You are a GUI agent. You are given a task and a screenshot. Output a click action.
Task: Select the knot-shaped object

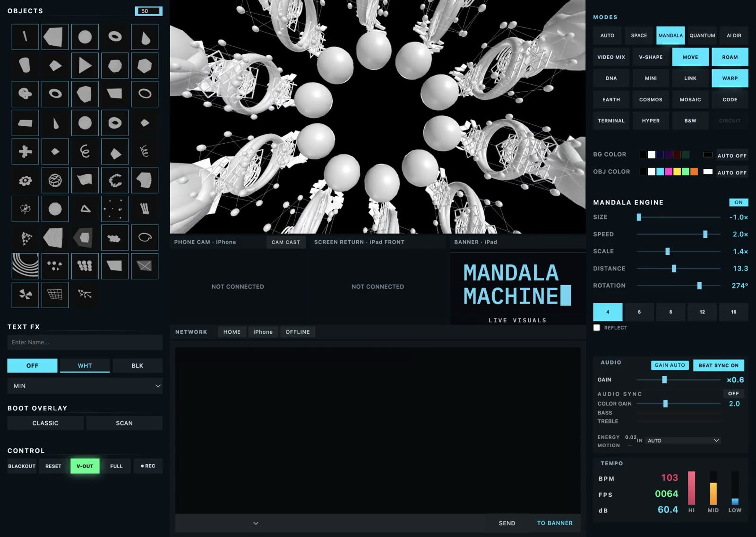pos(26,94)
